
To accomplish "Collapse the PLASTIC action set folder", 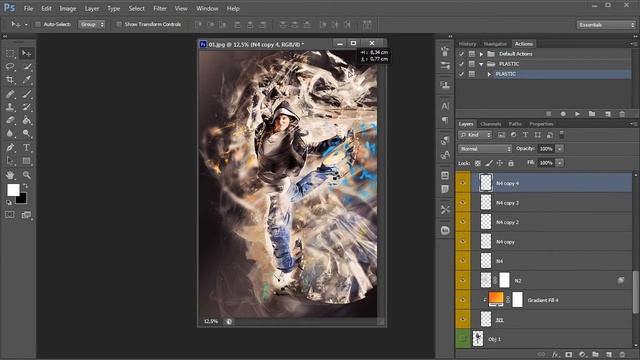I will [x=481, y=64].
